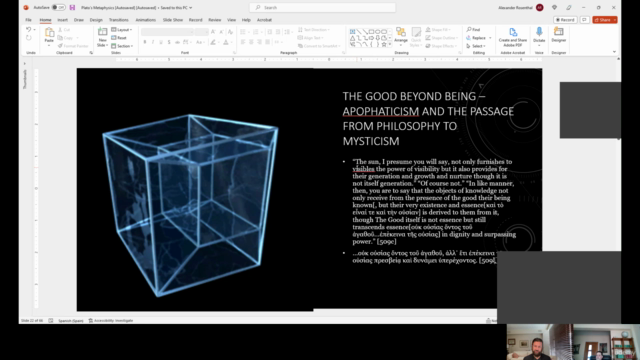Image resolution: width=640 pixels, height=360 pixels.
Task: Click Create and Share Adobe PDF
Action: coord(513,37)
